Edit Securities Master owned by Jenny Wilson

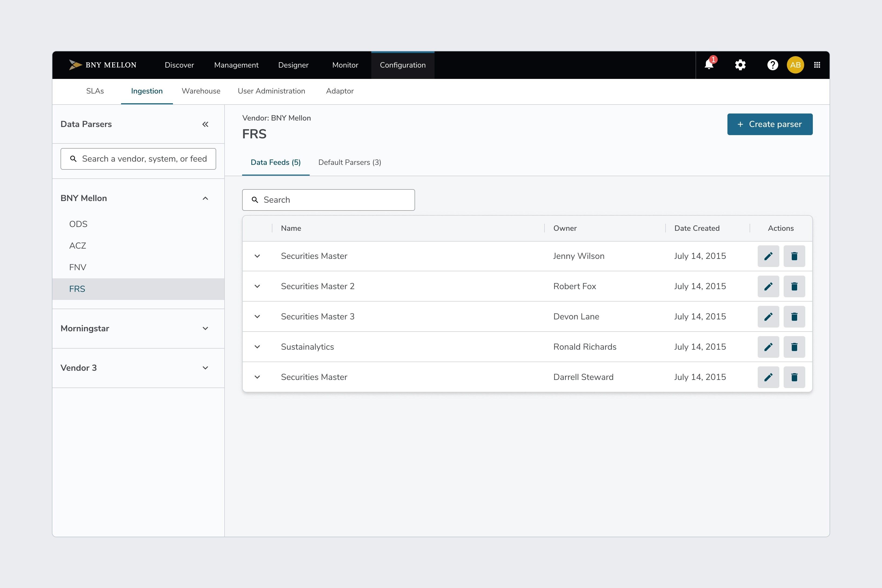pyautogui.click(x=769, y=256)
